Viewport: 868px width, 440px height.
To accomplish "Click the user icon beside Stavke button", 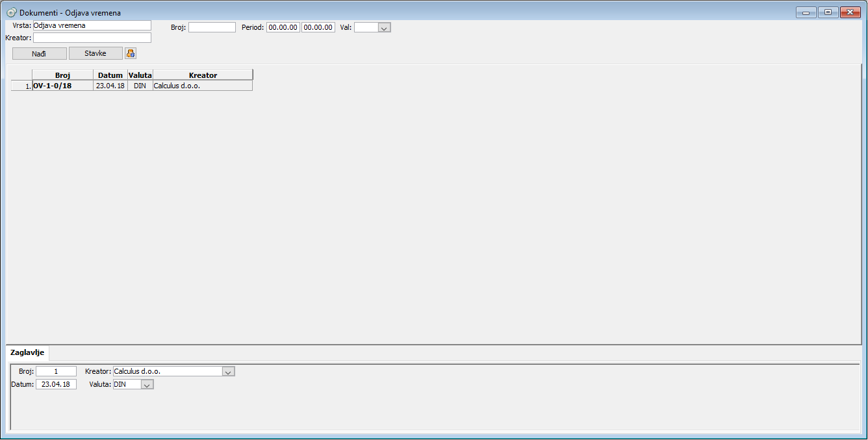I will pyautogui.click(x=131, y=53).
